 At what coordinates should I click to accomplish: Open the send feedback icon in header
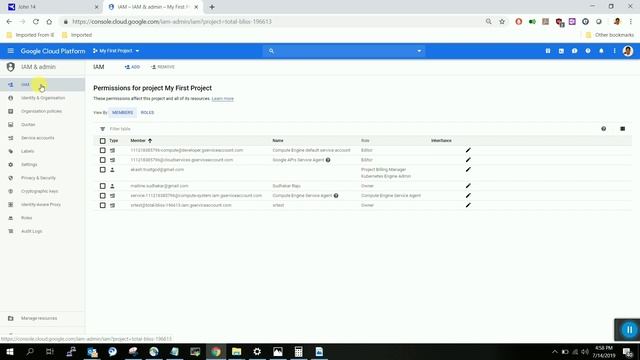[574, 51]
